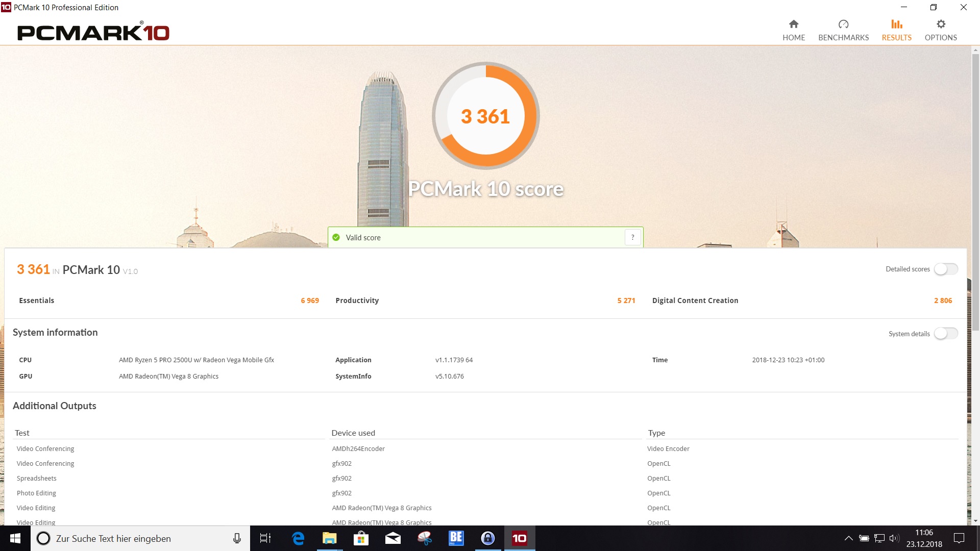Click the valid score help question button
Image resolution: width=980 pixels, height=551 pixels.
[632, 237]
